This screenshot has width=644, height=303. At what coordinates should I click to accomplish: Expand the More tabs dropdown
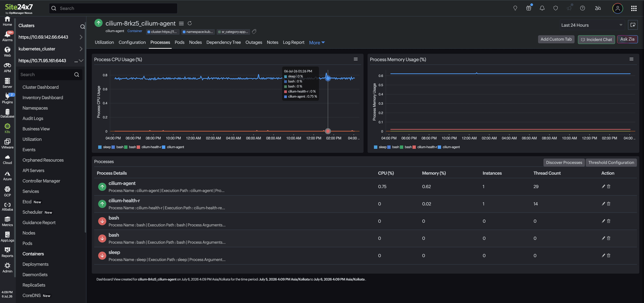click(317, 43)
